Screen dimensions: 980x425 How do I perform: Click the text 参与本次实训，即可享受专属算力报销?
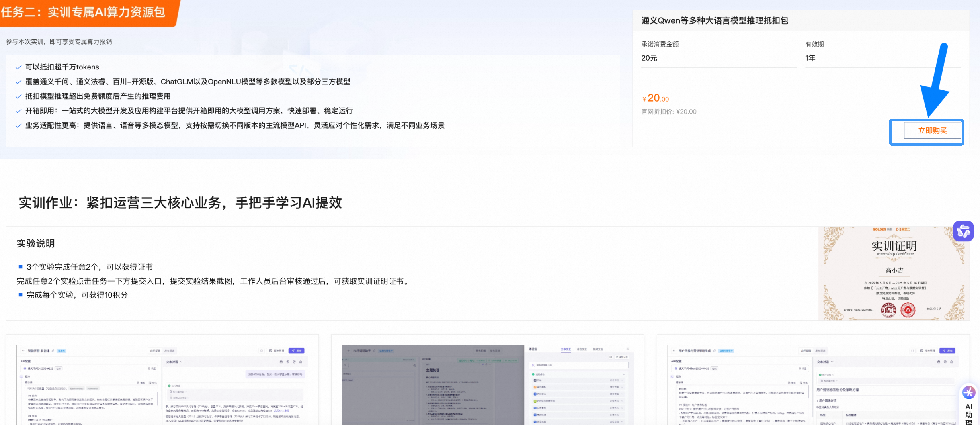59,42
